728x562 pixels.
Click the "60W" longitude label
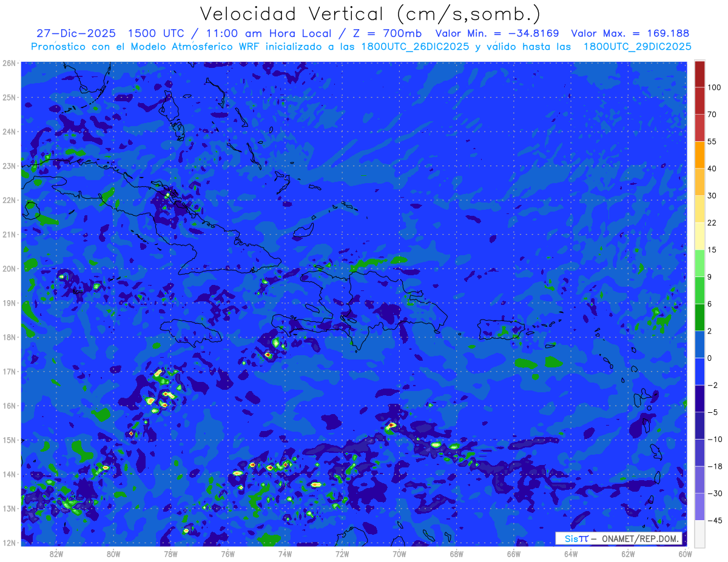click(685, 554)
